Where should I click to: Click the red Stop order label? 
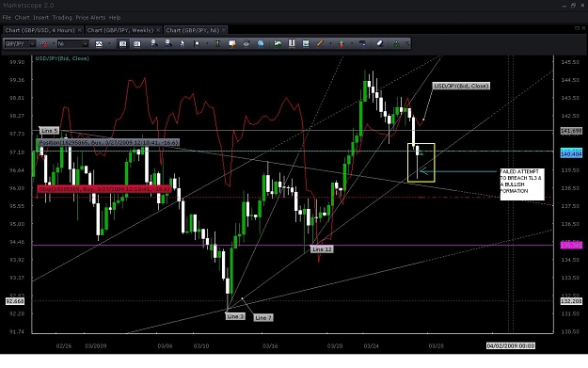[x=104, y=189]
